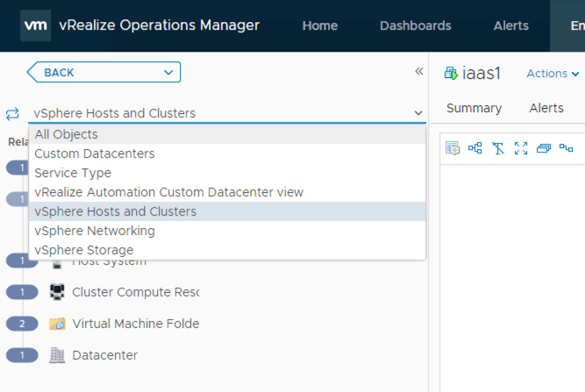Choose vSphere Networking from the list
This screenshot has height=392, width=585.
[95, 231]
